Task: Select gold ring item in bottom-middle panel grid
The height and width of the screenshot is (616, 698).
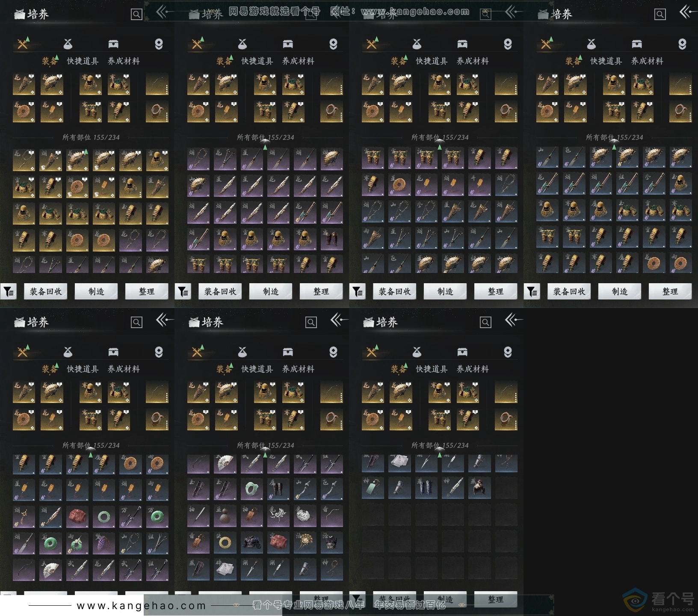Action: 225,543
